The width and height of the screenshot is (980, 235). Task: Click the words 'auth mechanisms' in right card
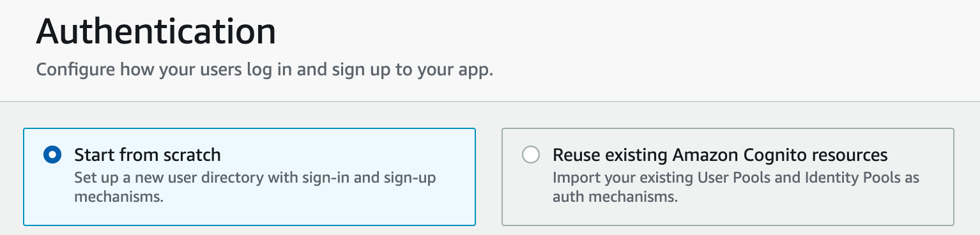[615, 197]
